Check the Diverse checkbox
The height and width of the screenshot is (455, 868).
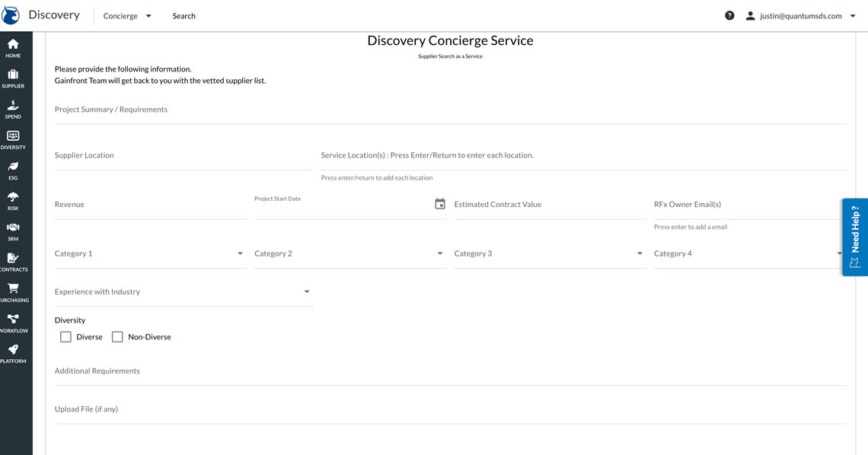(x=65, y=336)
